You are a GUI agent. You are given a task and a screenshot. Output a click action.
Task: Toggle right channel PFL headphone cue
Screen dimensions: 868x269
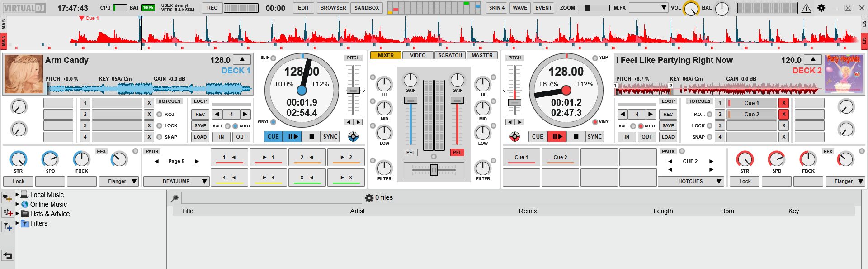tap(457, 152)
